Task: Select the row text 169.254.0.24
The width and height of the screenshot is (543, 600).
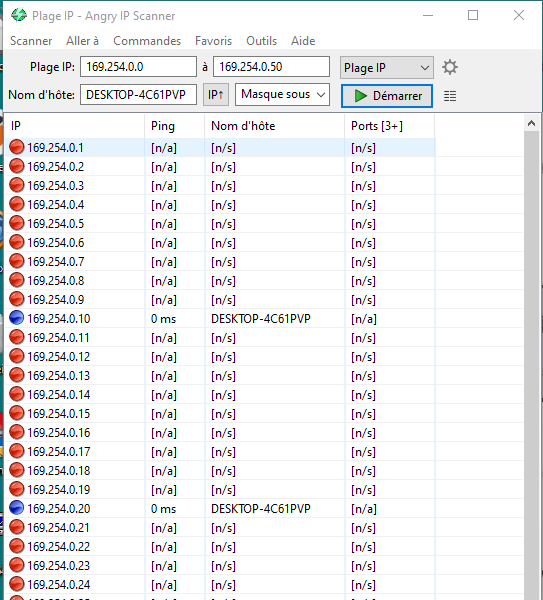Action: (59, 585)
